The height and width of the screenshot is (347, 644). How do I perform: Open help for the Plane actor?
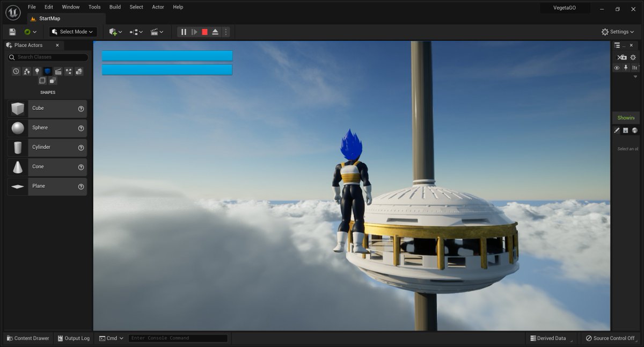click(x=81, y=186)
